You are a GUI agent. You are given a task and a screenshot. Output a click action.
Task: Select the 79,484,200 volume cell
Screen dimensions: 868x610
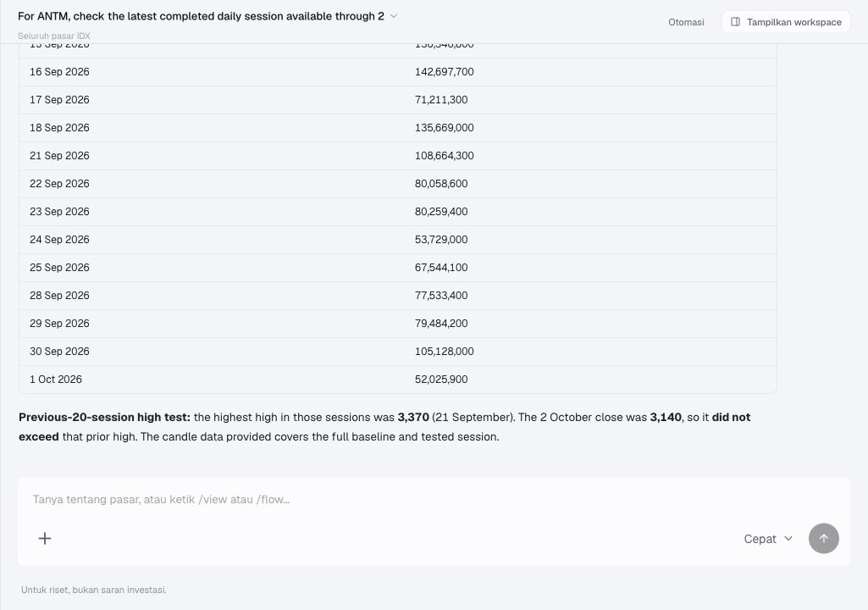(441, 324)
